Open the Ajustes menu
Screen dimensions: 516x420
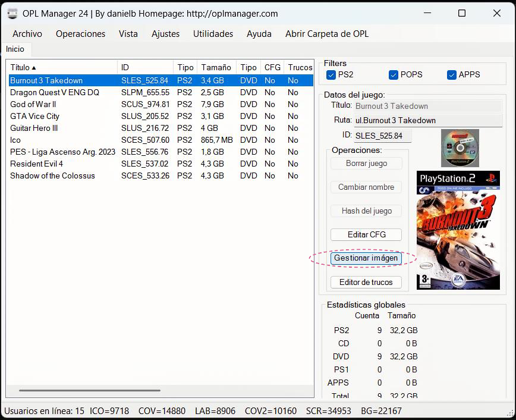165,34
